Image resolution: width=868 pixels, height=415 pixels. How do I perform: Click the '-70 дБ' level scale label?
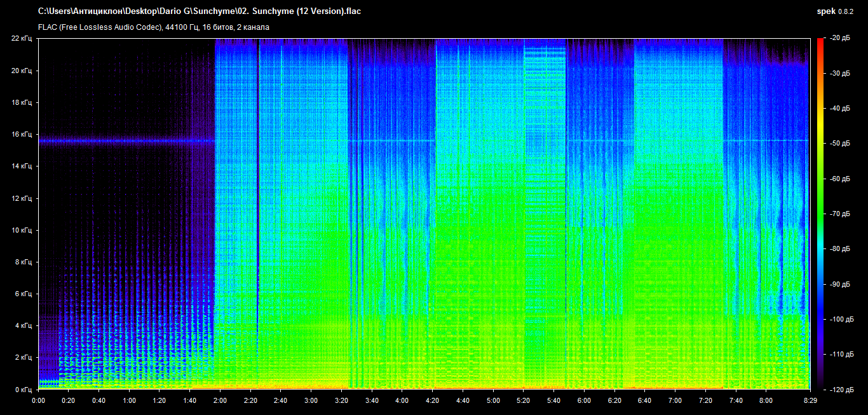pyautogui.click(x=839, y=214)
